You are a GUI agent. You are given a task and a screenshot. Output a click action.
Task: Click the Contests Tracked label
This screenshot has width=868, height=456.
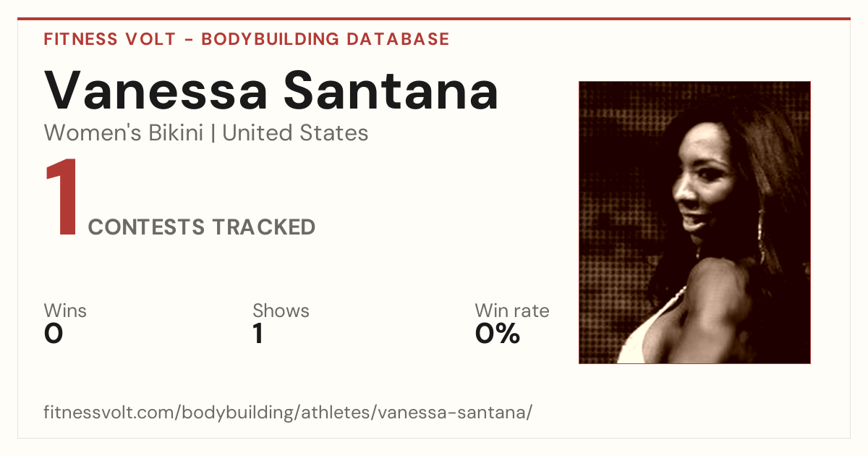[202, 227]
